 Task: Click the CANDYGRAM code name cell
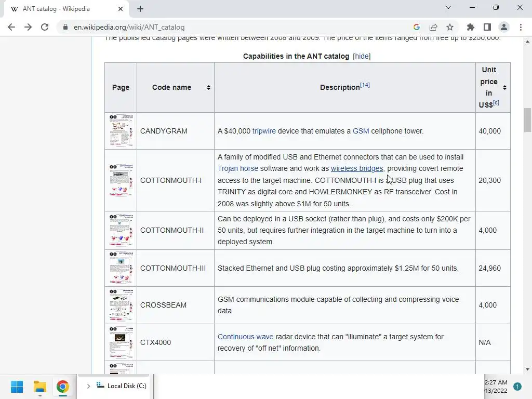[x=176, y=131]
